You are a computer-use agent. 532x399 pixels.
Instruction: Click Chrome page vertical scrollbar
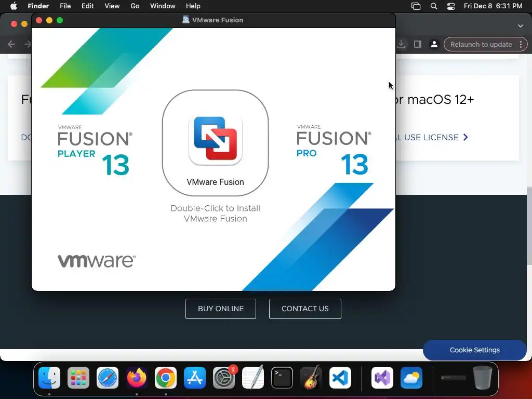pyautogui.click(x=529, y=225)
